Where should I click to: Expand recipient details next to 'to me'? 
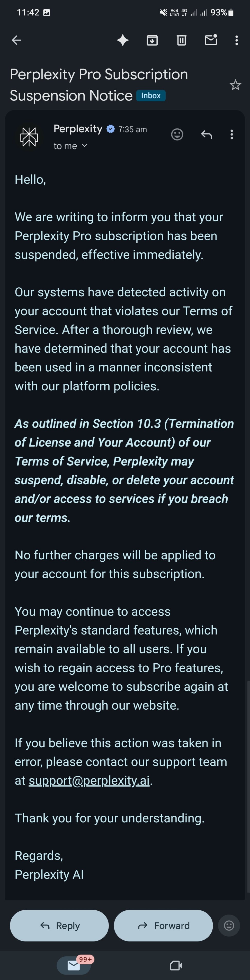[x=85, y=146]
